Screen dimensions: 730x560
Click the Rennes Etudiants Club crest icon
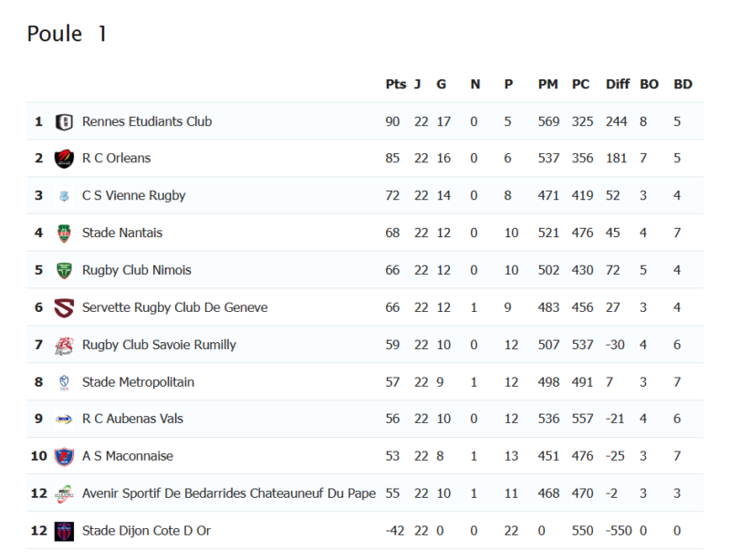pos(64,122)
